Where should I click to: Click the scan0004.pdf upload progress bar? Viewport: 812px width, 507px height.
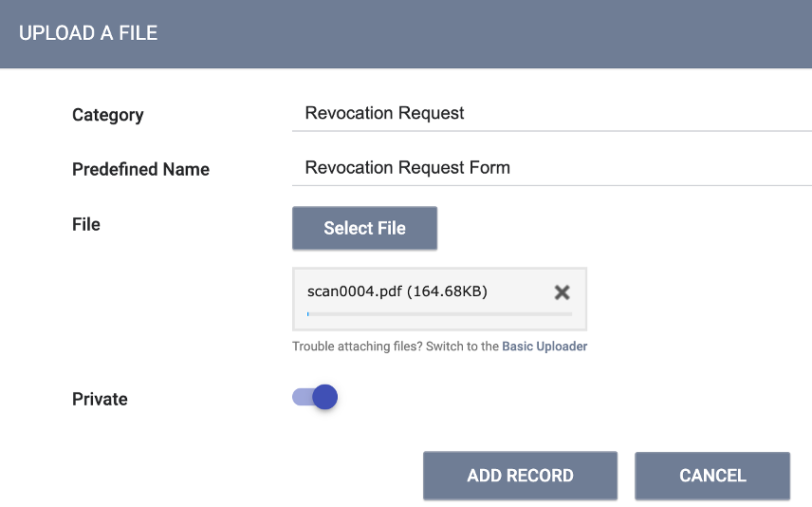click(x=439, y=313)
